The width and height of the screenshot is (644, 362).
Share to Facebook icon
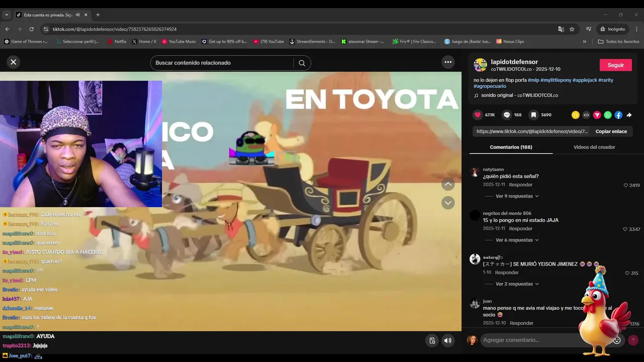(x=618, y=115)
